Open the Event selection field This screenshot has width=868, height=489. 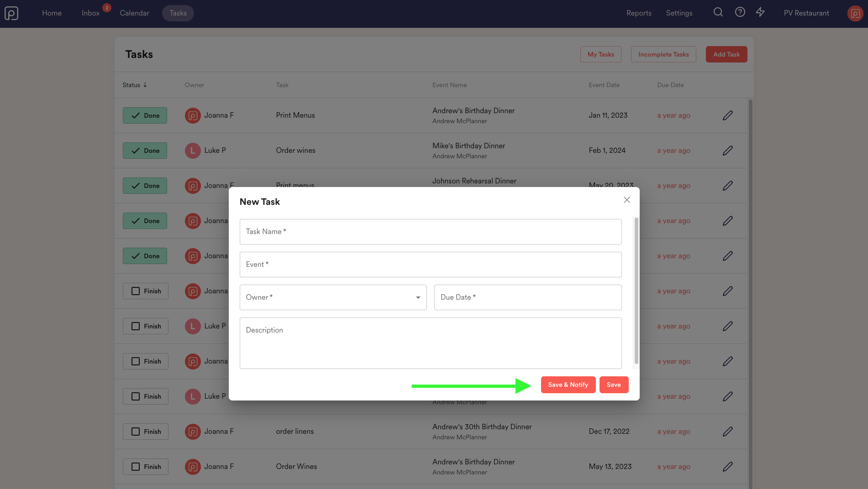click(x=431, y=265)
